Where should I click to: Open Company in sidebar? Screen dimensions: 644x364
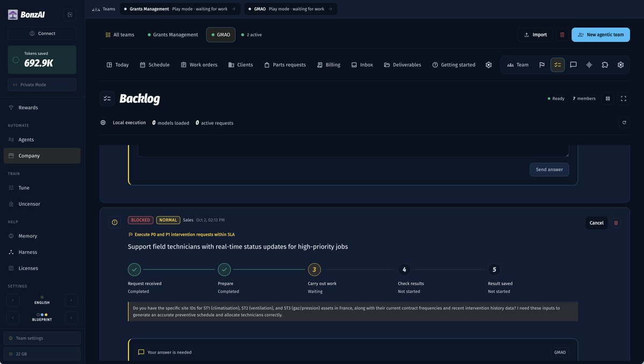[42, 156]
